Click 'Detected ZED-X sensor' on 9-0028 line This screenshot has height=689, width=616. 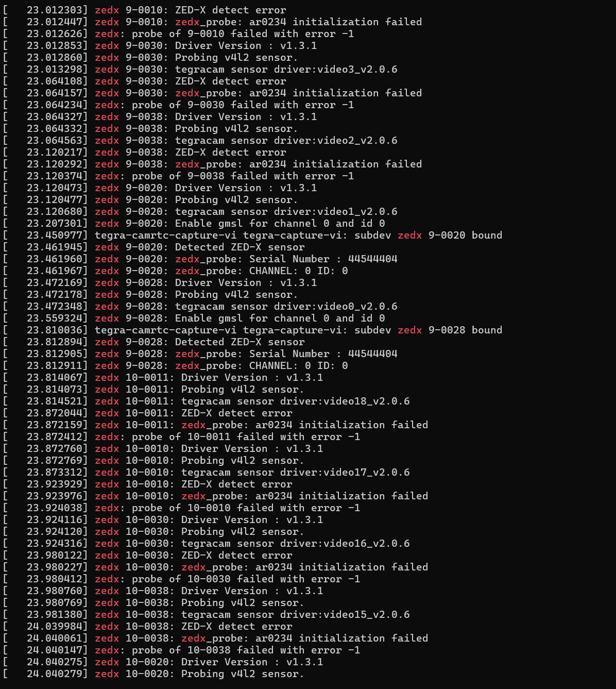click(x=239, y=342)
